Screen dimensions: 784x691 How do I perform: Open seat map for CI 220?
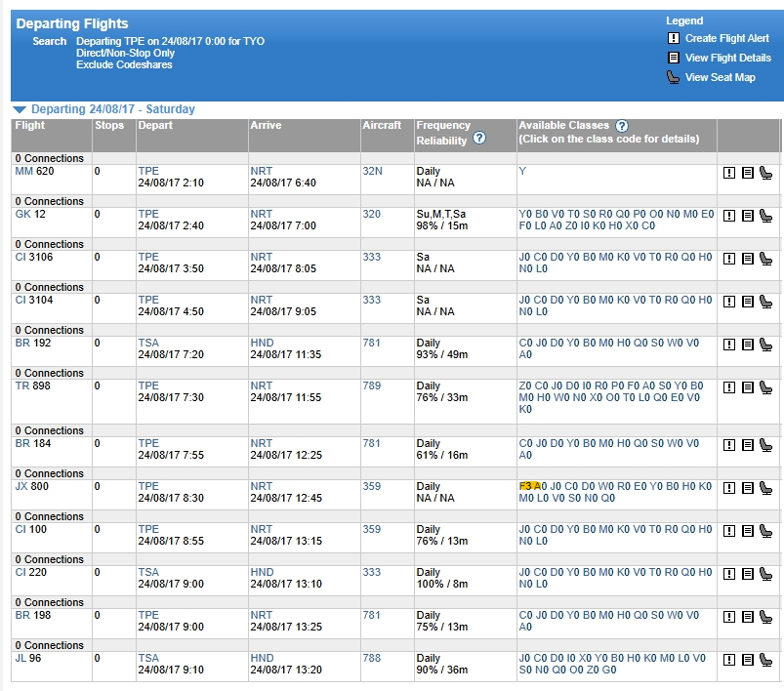[x=765, y=574]
